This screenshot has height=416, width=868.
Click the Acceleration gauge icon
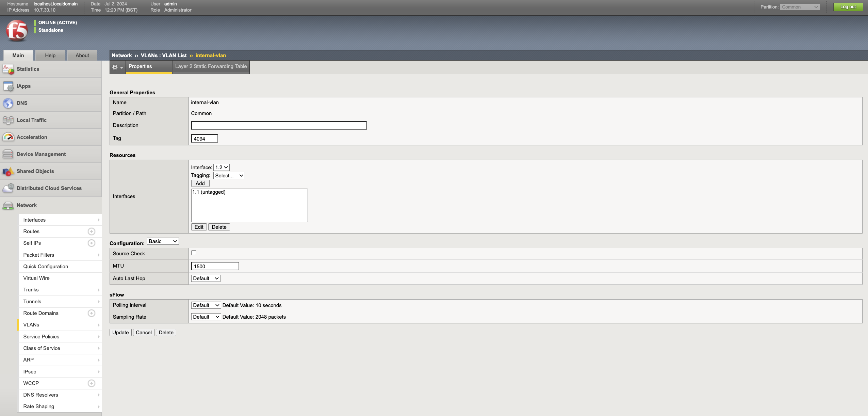pyautogui.click(x=8, y=137)
